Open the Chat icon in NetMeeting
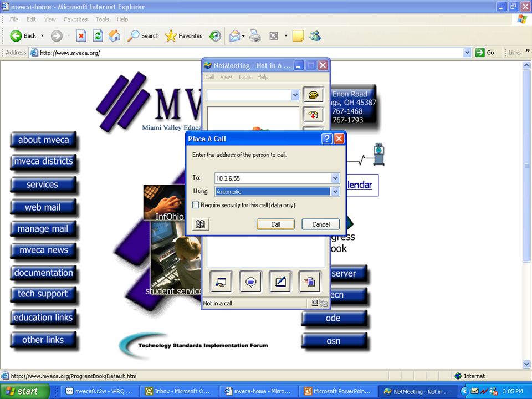This screenshot has height=399, width=532. click(250, 282)
